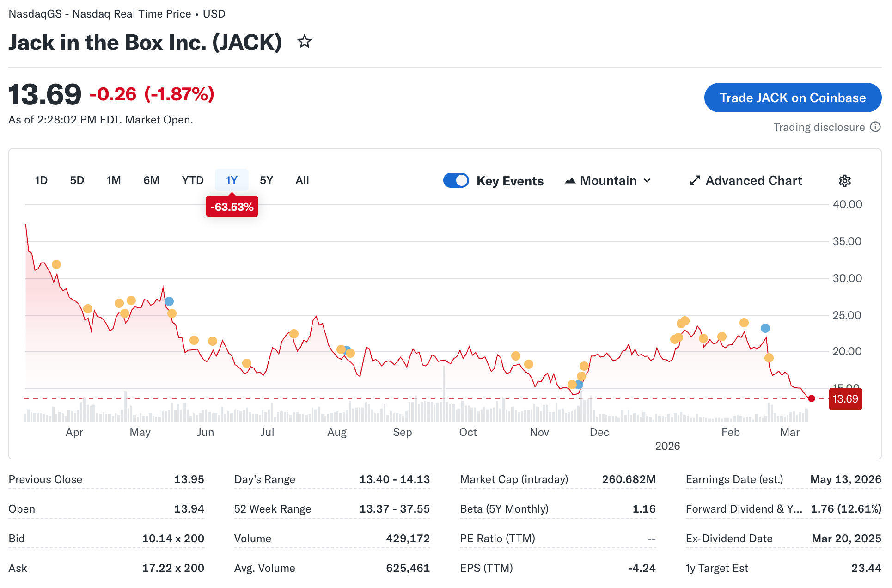Click the 13.69 price label on axis
This screenshot has height=588, width=892.
point(845,399)
